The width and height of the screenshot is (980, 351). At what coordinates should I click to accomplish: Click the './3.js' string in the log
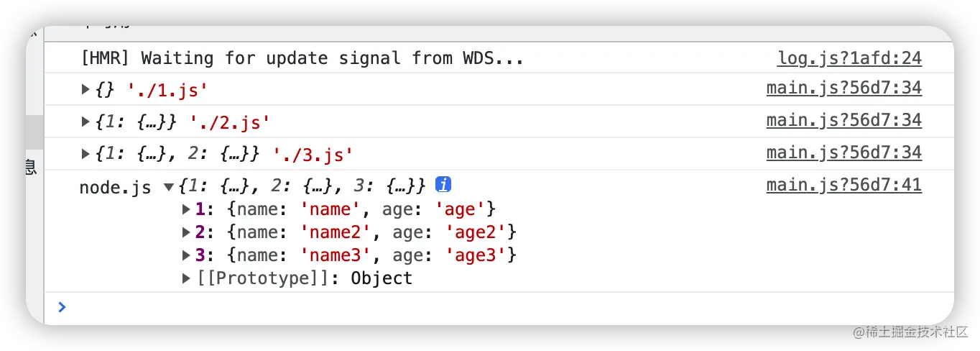(313, 154)
